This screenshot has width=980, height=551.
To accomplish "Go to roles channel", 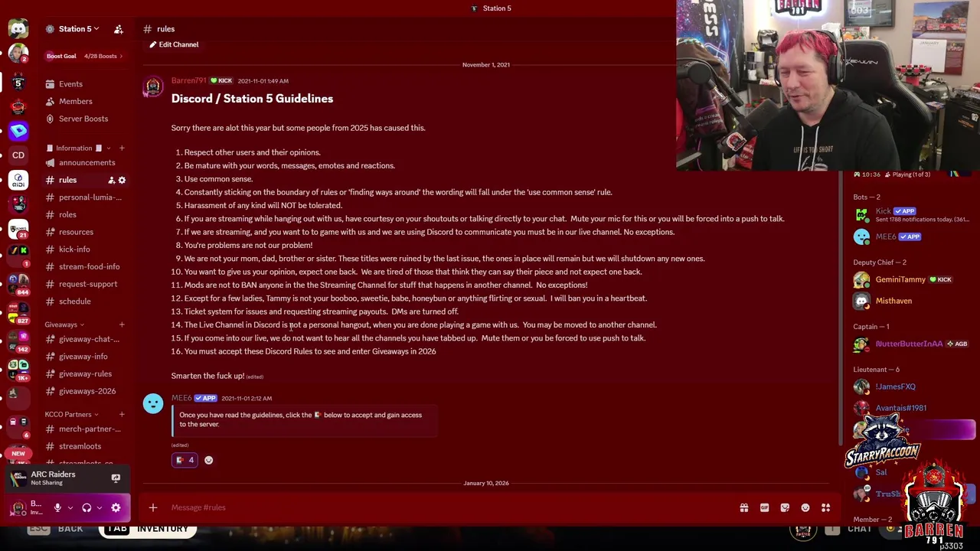I will (67, 215).
